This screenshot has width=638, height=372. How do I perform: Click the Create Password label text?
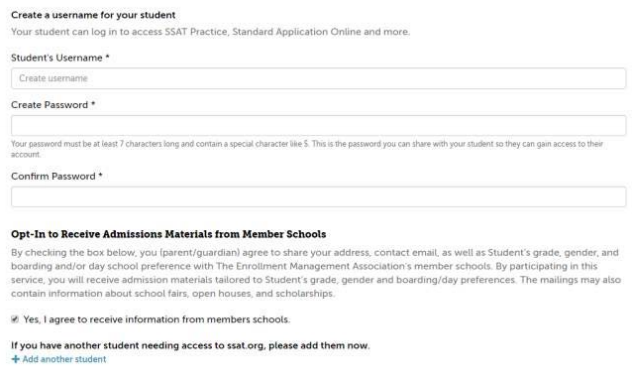point(49,105)
